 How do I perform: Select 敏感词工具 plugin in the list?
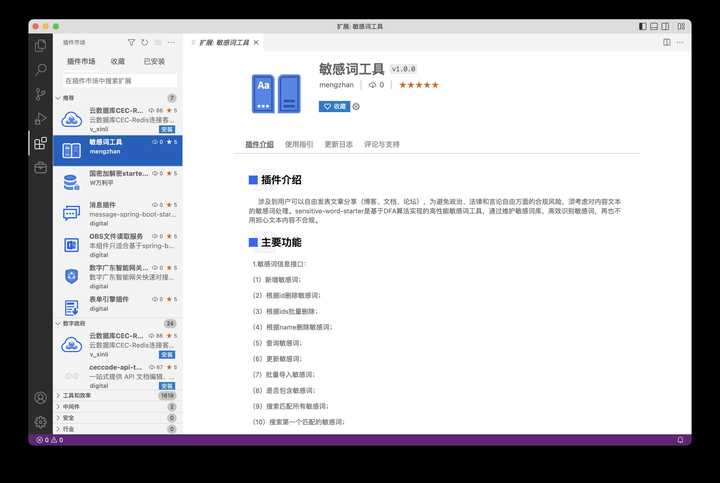tap(118, 150)
